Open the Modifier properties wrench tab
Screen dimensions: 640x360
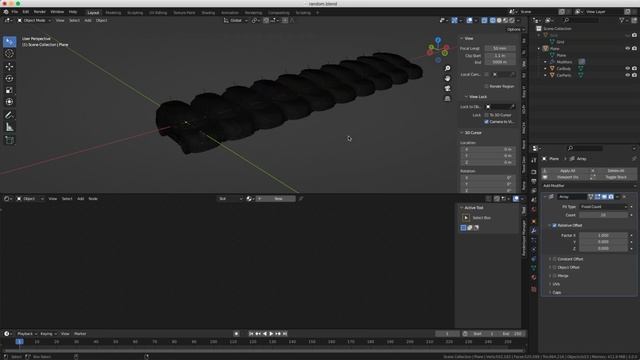pos(533,231)
